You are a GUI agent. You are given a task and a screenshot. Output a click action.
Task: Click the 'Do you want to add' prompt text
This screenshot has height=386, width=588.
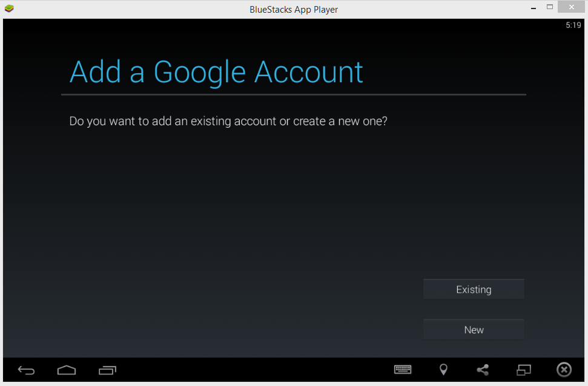click(x=228, y=121)
